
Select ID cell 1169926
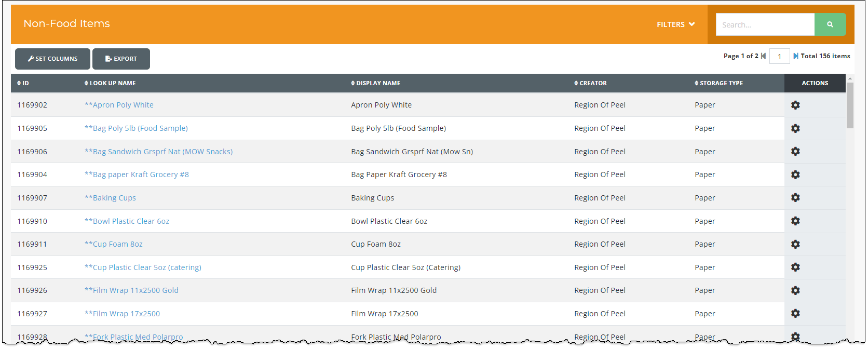pos(32,290)
